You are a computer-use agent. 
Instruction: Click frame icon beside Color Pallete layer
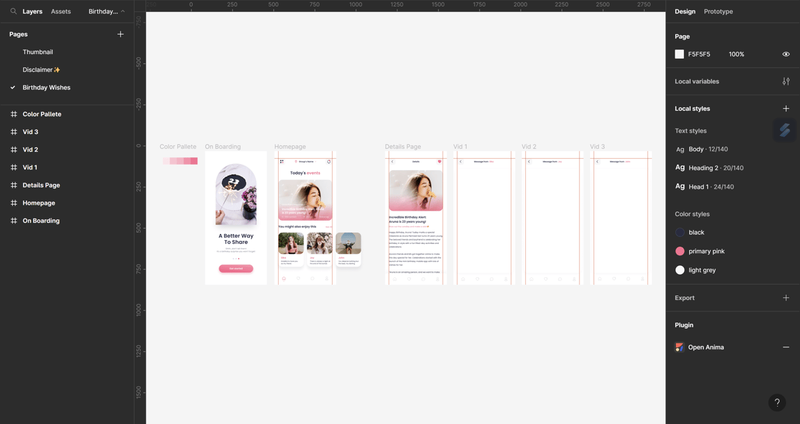click(x=14, y=114)
